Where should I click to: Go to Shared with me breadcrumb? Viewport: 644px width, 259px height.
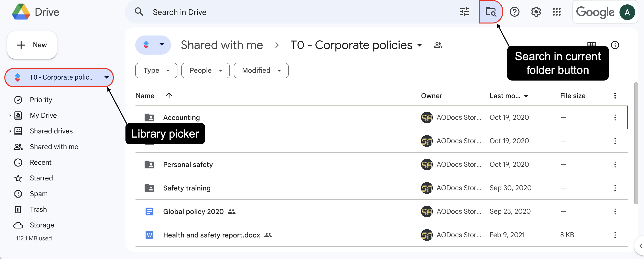tap(222, 45)
